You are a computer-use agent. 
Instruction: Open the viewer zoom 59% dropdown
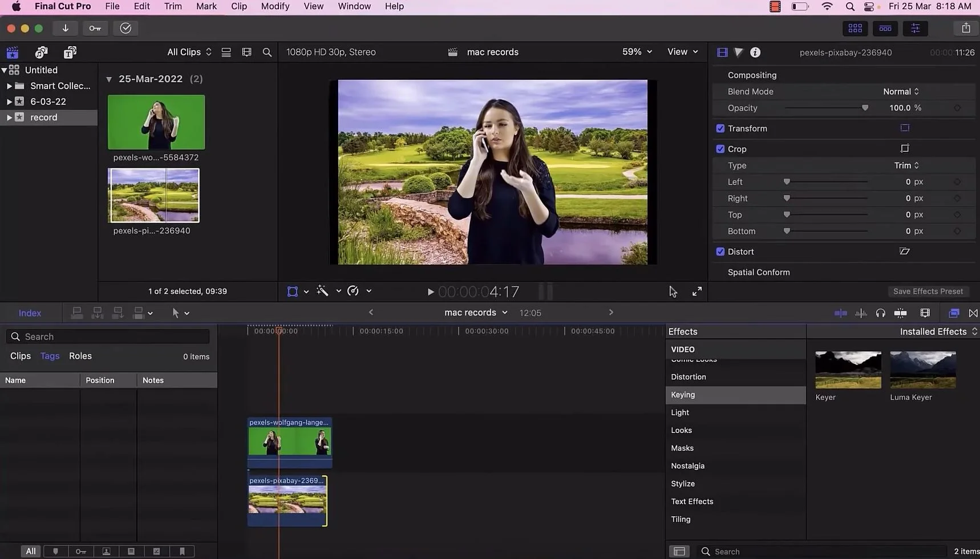637,52
